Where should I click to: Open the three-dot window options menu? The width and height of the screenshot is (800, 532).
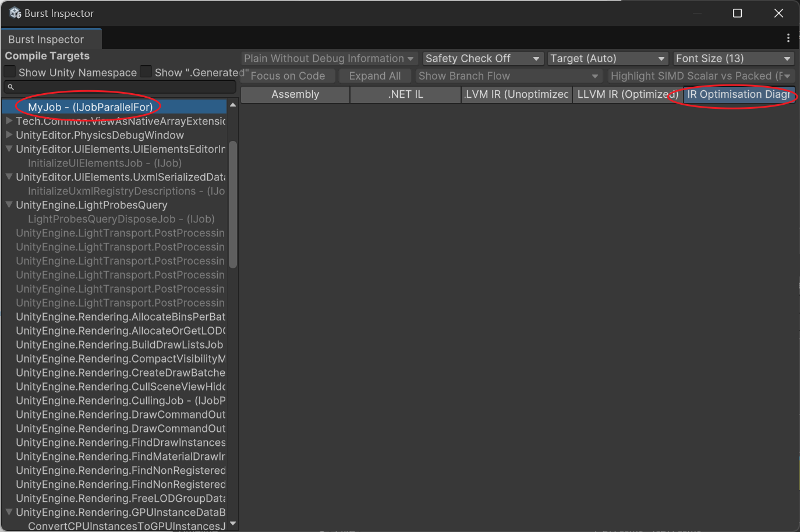pos(788,38)
